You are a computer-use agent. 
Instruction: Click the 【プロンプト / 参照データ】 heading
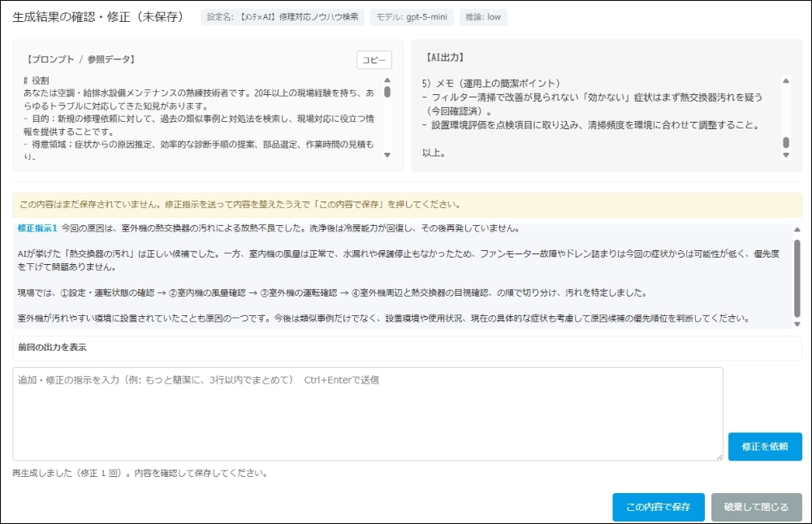click(80, 59)
